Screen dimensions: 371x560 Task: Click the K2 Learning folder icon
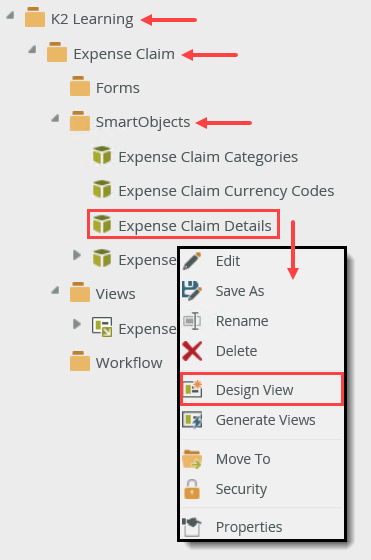(x=35, y=17)
